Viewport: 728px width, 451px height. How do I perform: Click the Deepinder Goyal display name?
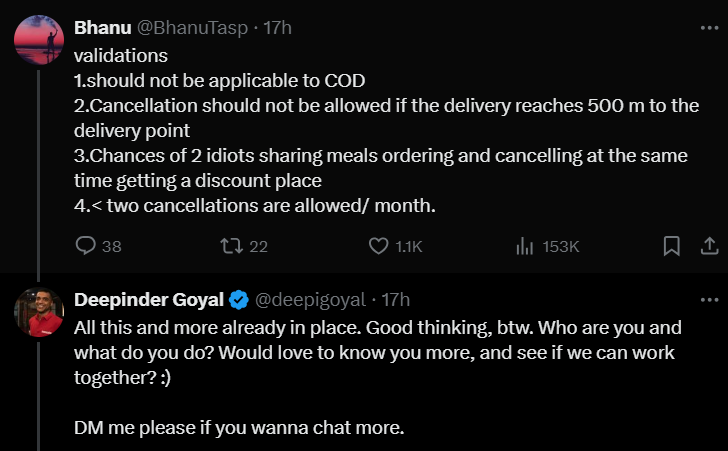[150, 299]
